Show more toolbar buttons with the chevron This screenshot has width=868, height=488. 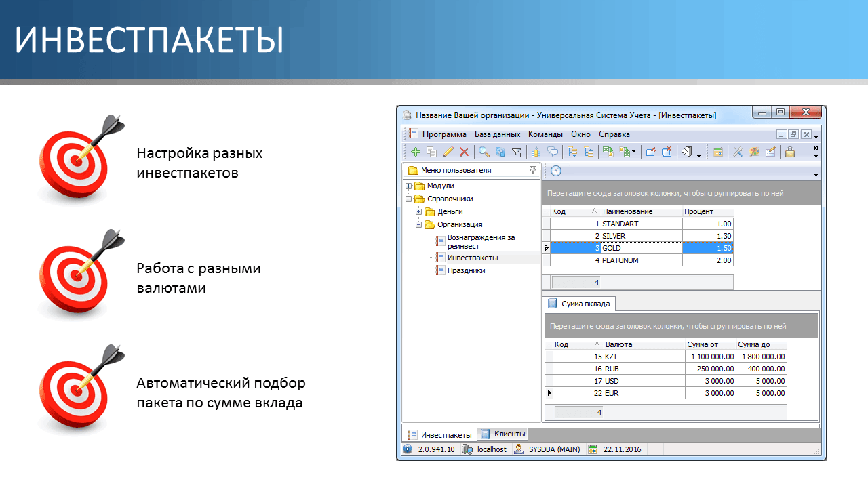point(816,148)
